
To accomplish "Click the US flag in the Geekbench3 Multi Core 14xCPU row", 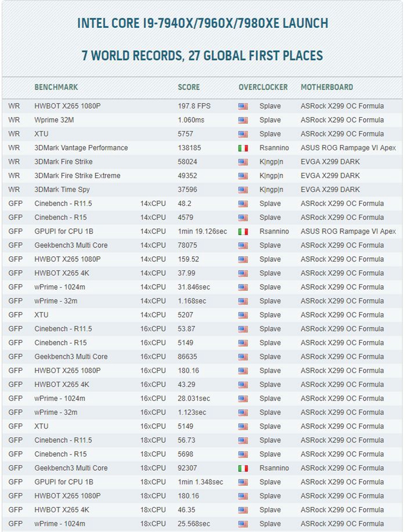I will point(243,246).
